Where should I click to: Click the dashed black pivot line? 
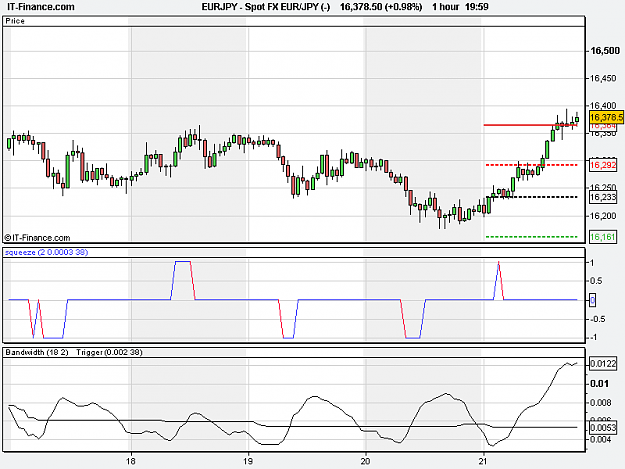(x=532, y=197)
